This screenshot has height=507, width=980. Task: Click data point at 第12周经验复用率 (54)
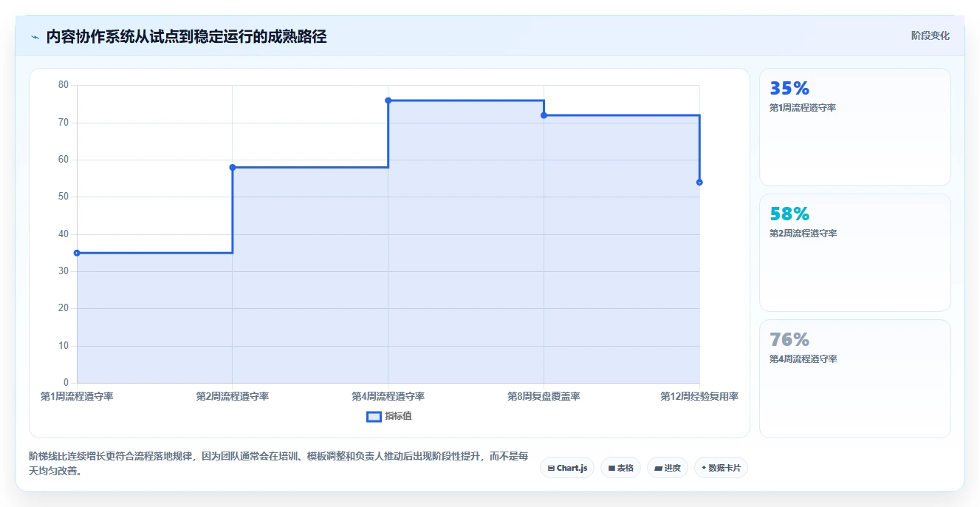coord(699,182)
